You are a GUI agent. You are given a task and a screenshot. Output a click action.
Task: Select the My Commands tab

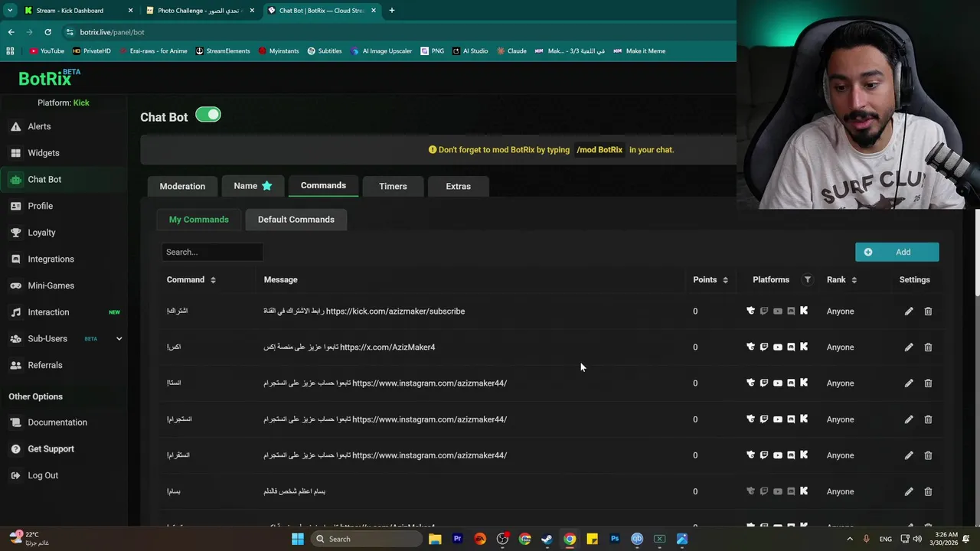[x=199, y=220]
